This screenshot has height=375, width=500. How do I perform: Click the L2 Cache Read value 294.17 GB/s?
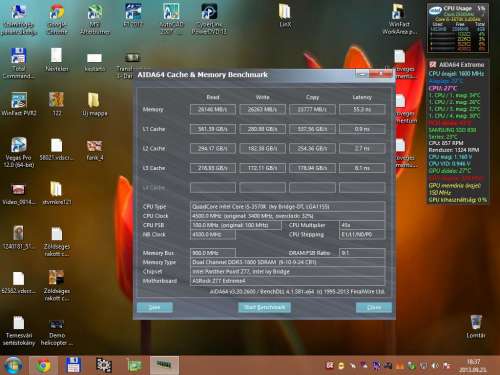point(213,148)
